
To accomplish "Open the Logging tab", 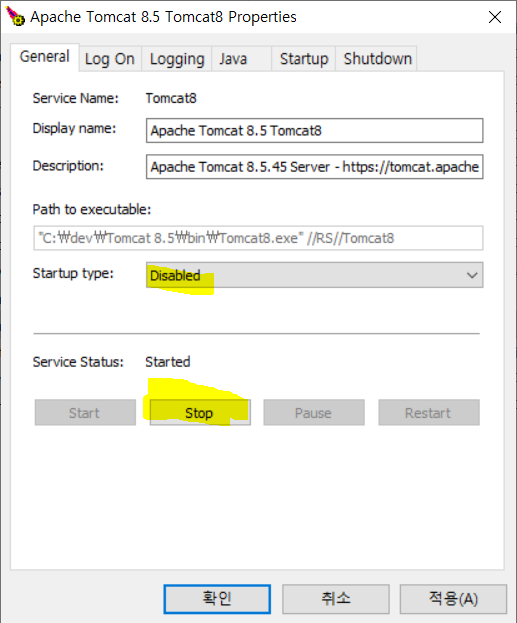I will click(177, 59).
